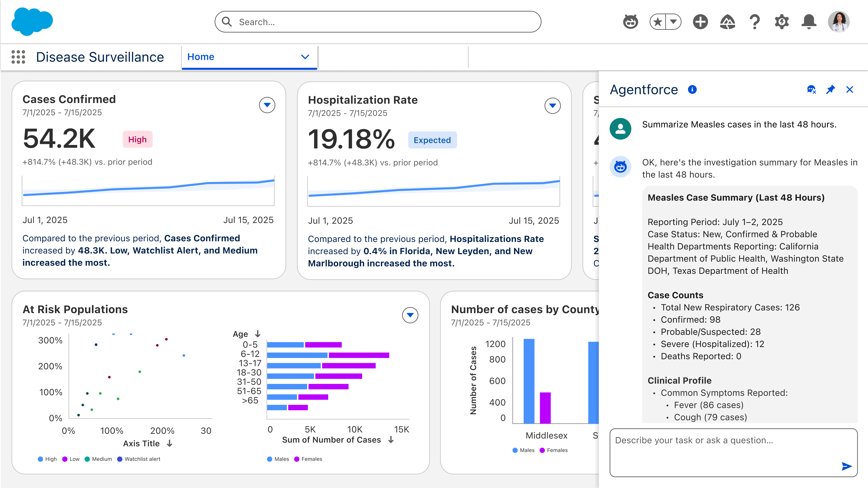Viewport: 868px width, 488px height.
Task: Open the Notifications bell
Action: click(809, 22)
